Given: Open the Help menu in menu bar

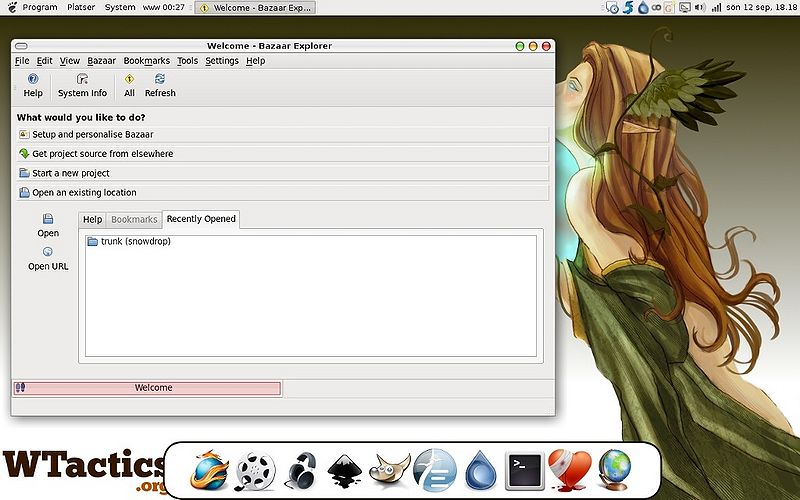Looking at the screenshot, I should (x=256, y=61).
